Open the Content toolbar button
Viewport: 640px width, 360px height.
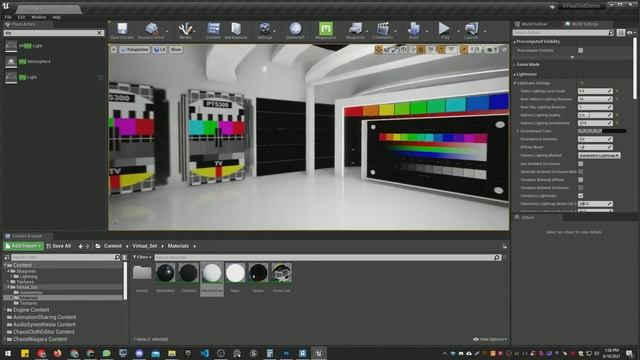[x=213, y=31]
